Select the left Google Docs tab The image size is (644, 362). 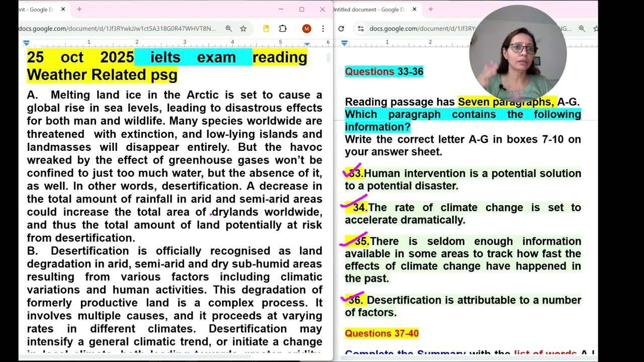[x=35, y=9]
